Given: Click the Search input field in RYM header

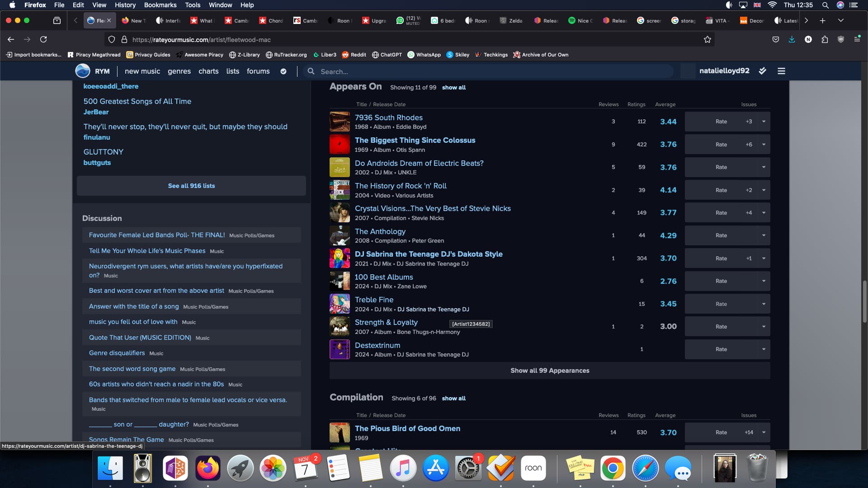Looking at the screenshot, I should pyautogui.click(x=488, y=71).
